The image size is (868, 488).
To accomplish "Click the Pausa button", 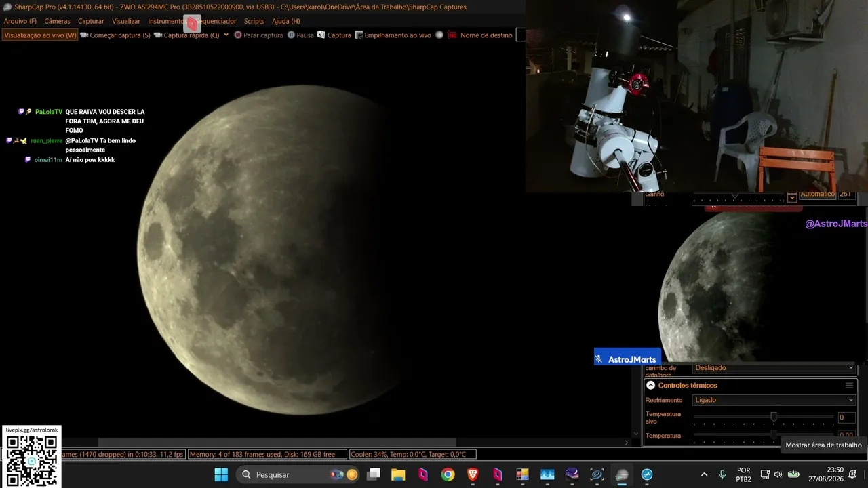I will click(x=300, y=35).
